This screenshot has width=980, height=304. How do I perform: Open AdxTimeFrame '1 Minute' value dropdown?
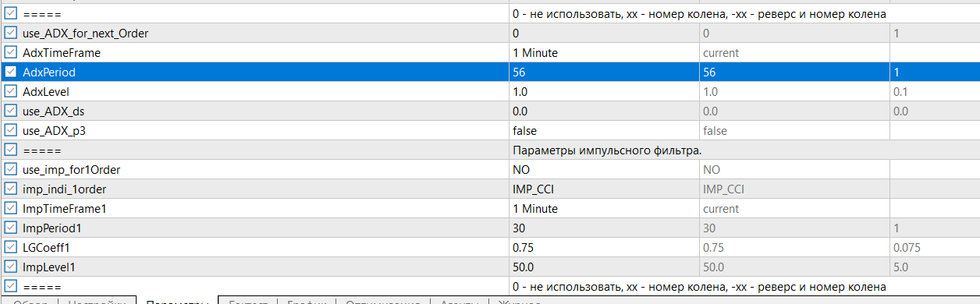(x=603, y=53)
